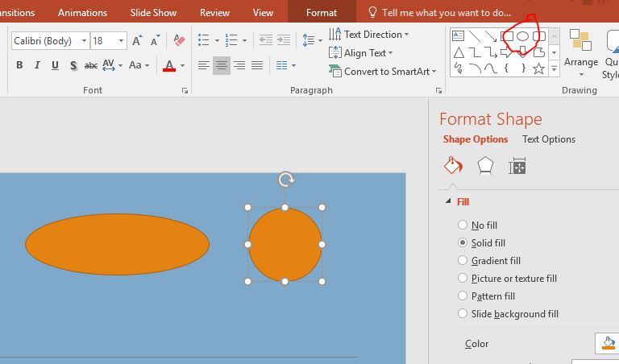Apply Text Shadow effect
Image resolution: width=619 pixels, height=364 pixels.
[73, 65]
